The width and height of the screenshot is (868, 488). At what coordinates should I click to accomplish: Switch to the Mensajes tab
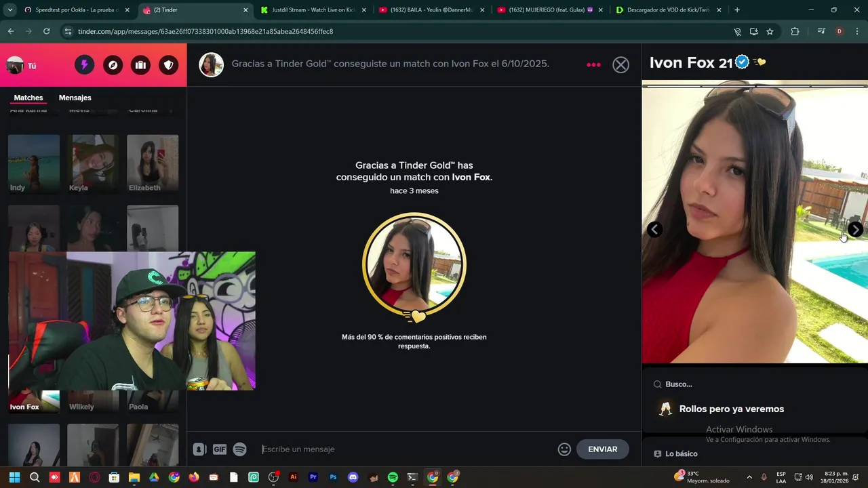[75, 98]
